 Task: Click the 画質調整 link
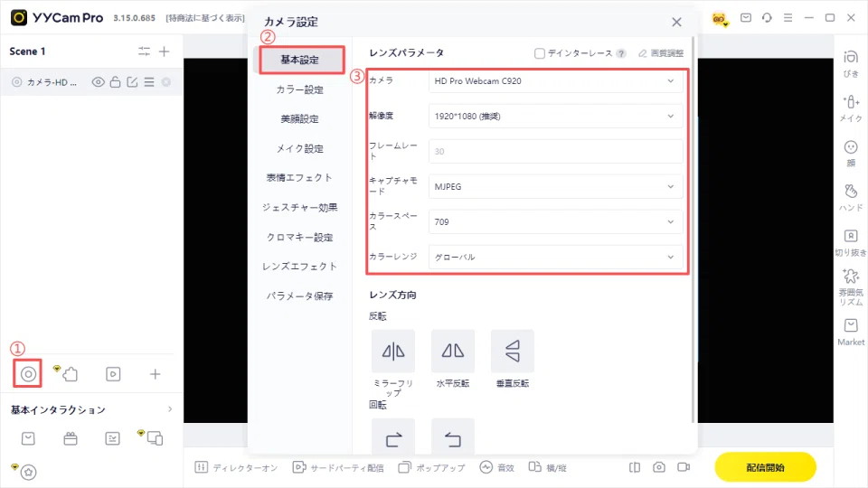pyautogui.click(x=661, y=53)
